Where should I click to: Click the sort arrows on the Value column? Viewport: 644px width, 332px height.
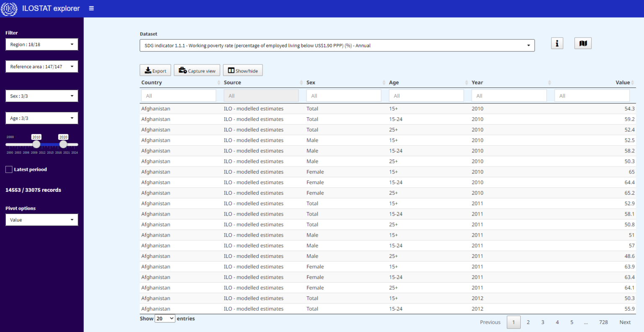(x=633, y=82)
